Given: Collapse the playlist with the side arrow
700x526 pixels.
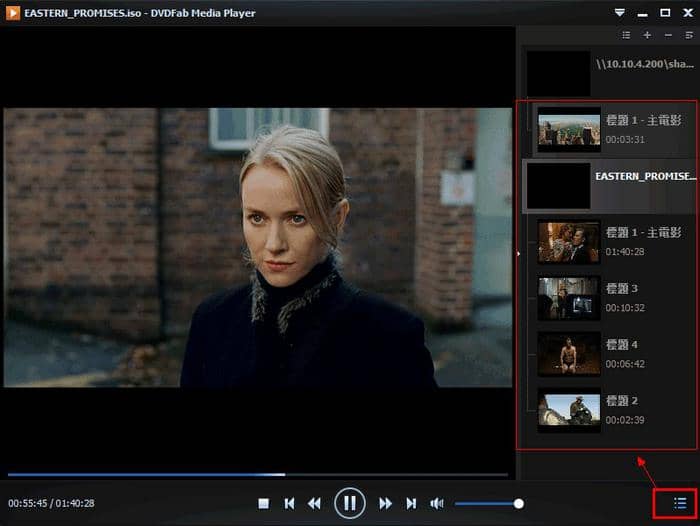Looking at the screenshot, I should (x=518, y=254).
